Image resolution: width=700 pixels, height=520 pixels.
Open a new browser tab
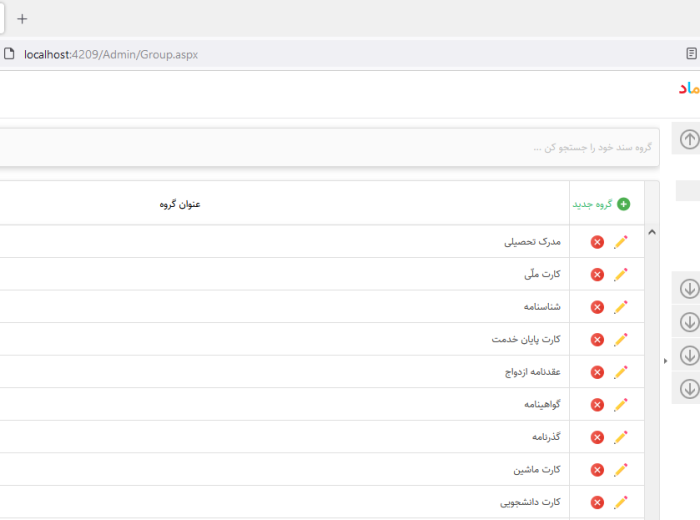(22, 18)
